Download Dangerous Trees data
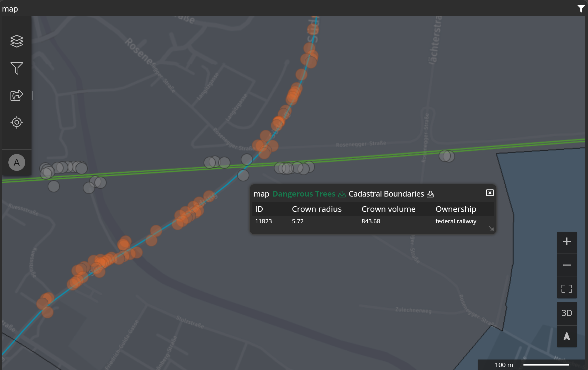Screen dimensions: 588x370 click(342, 194)
